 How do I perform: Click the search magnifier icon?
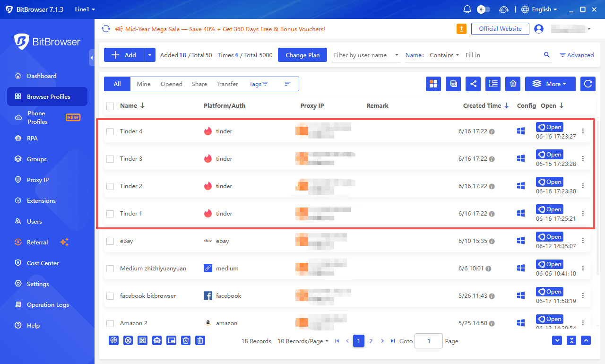[x=547, y=55]
